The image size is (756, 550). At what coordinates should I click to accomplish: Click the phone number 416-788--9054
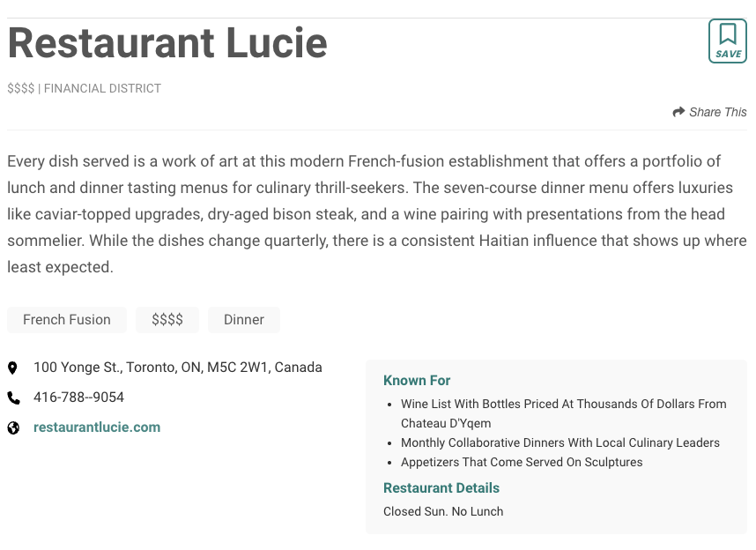pyautogui.click(x=78, y=398)
